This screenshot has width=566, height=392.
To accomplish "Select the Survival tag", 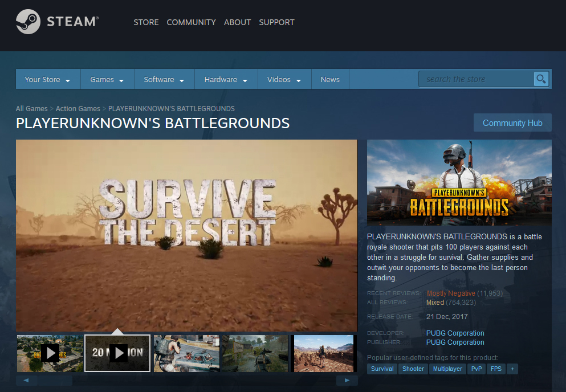I will [382, 369].
